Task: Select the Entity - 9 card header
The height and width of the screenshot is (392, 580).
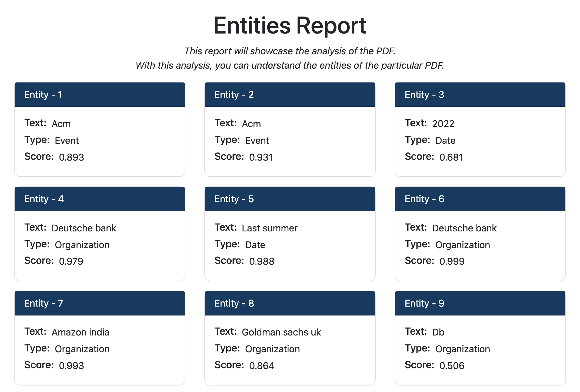Action: (x=480, y=303)
